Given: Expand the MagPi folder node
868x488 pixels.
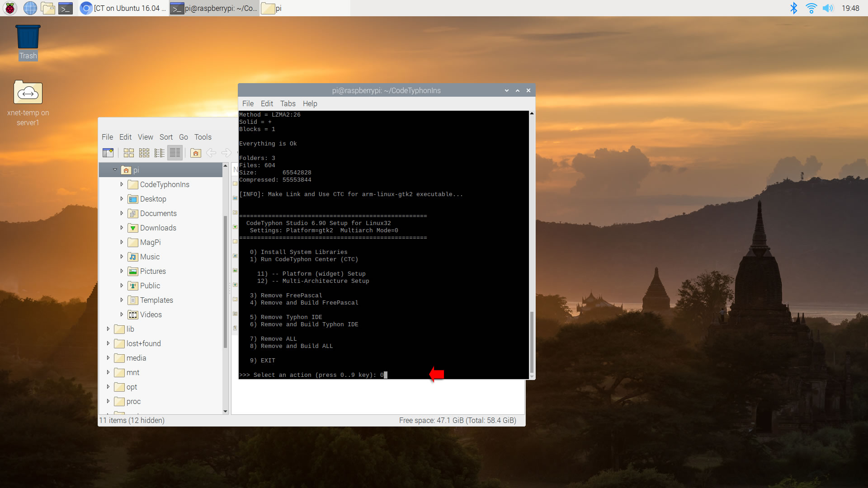Looking at the screenshot, I should click(x=122, y=242).
